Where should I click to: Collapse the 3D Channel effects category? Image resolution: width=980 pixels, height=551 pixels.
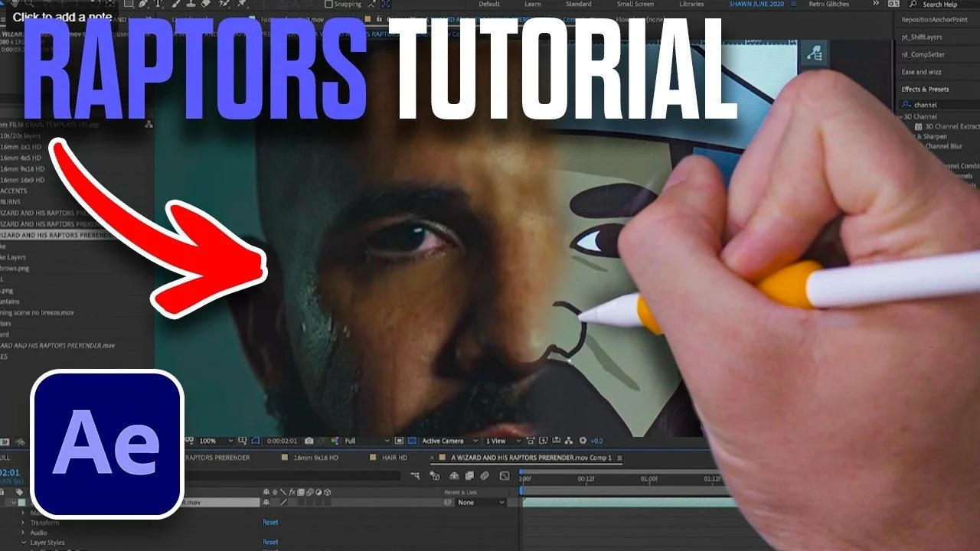[x=900, y=116]
